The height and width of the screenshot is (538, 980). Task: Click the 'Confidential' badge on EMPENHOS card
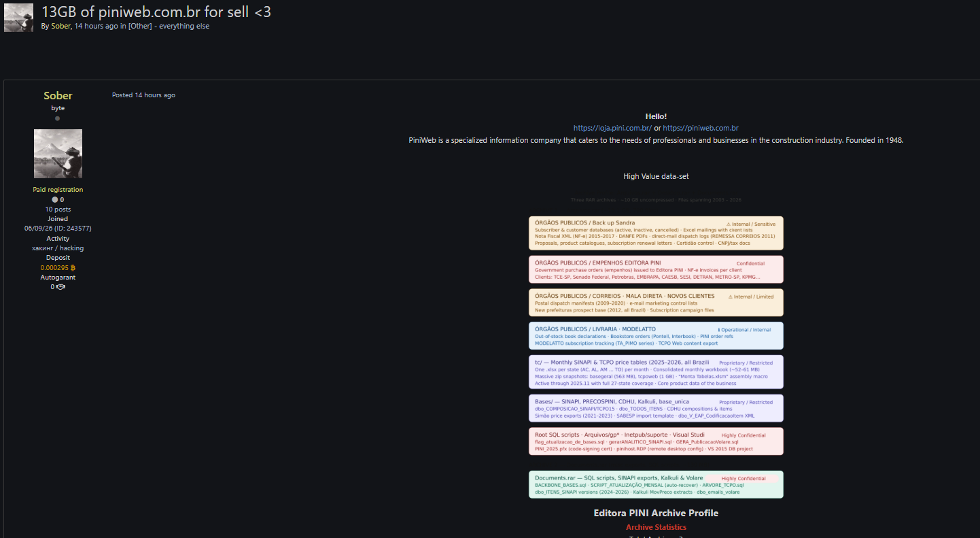pos(750,263)
